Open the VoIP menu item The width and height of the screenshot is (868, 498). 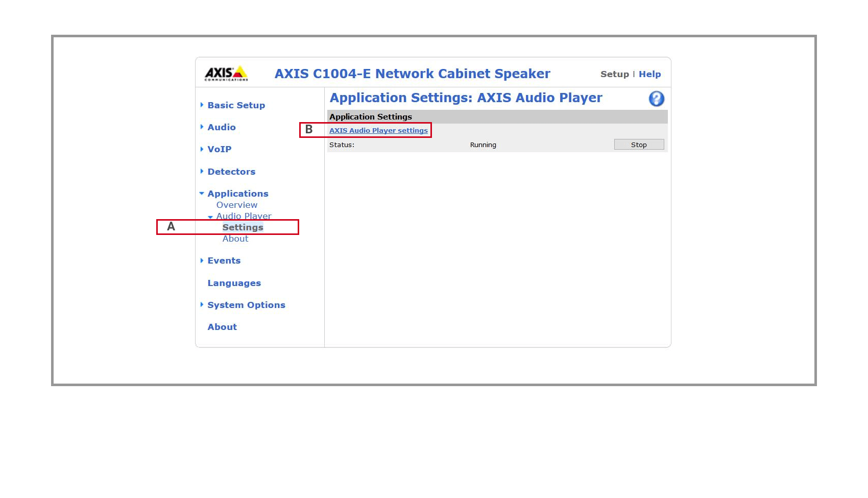[x=220, y=149]
